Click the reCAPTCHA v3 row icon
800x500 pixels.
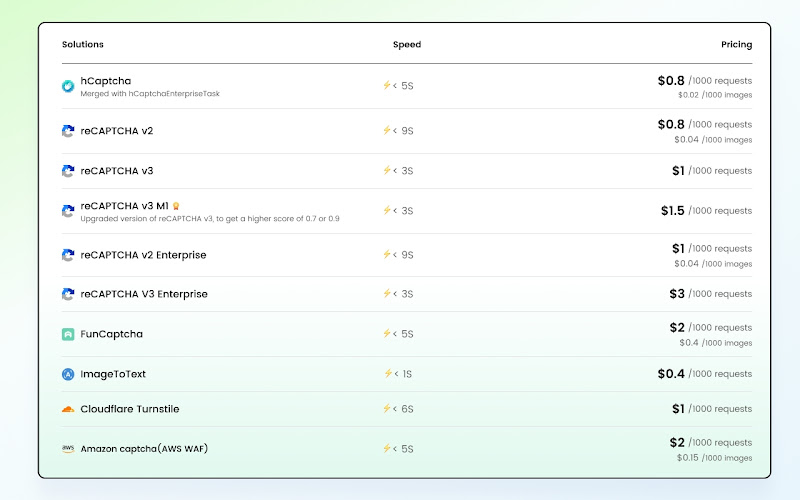click(68, 171)
